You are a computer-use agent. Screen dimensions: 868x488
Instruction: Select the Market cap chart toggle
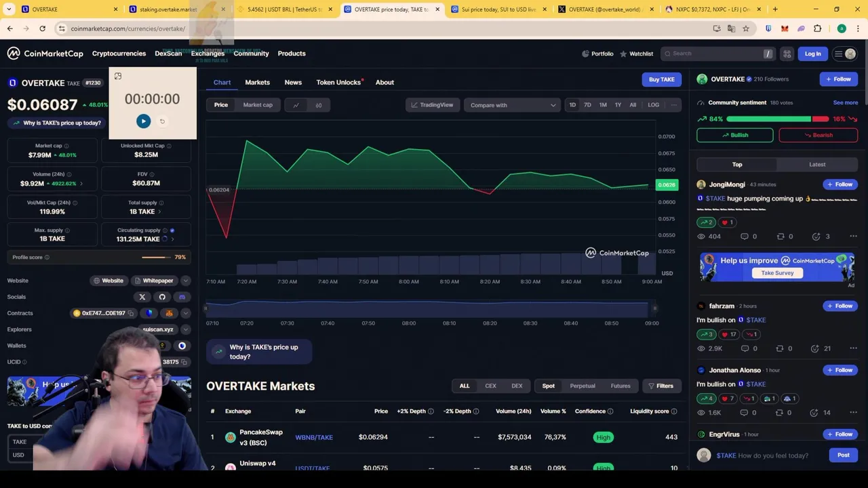click(x=258, y=105)
